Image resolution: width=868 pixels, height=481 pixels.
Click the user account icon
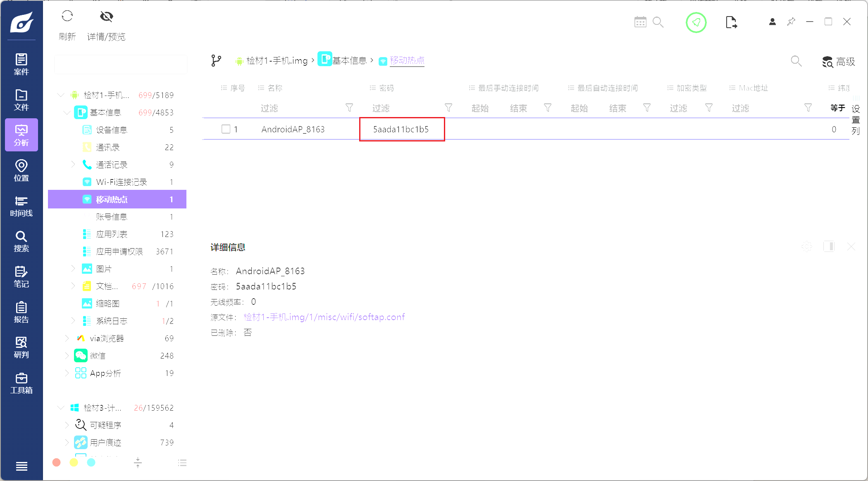(772, 22)
